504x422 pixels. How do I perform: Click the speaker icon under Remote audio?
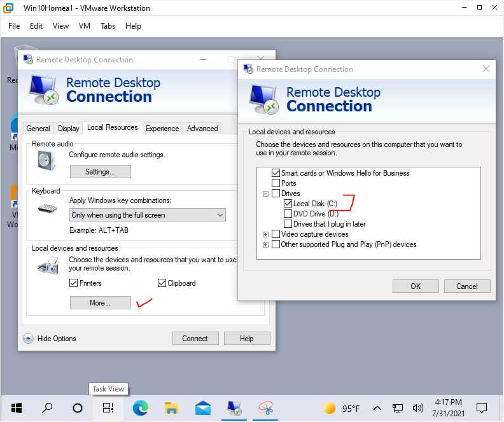coord(46,160)
